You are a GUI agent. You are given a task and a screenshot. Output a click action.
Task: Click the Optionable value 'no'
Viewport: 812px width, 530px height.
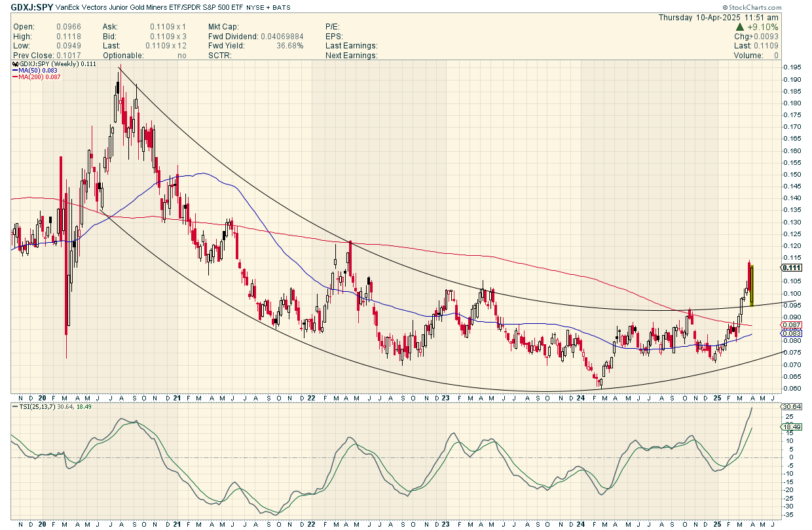coord(181,56)
